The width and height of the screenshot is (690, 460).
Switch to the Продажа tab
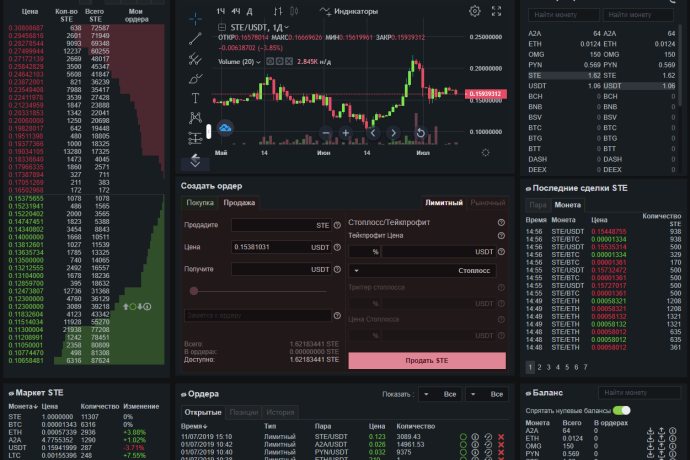click(x=239, y=203)
